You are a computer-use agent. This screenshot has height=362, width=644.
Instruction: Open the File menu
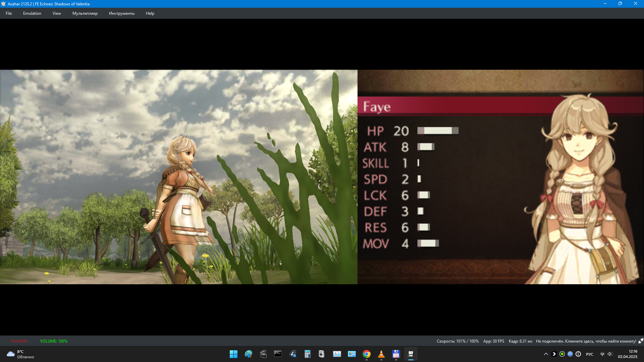tap(9, 13)
